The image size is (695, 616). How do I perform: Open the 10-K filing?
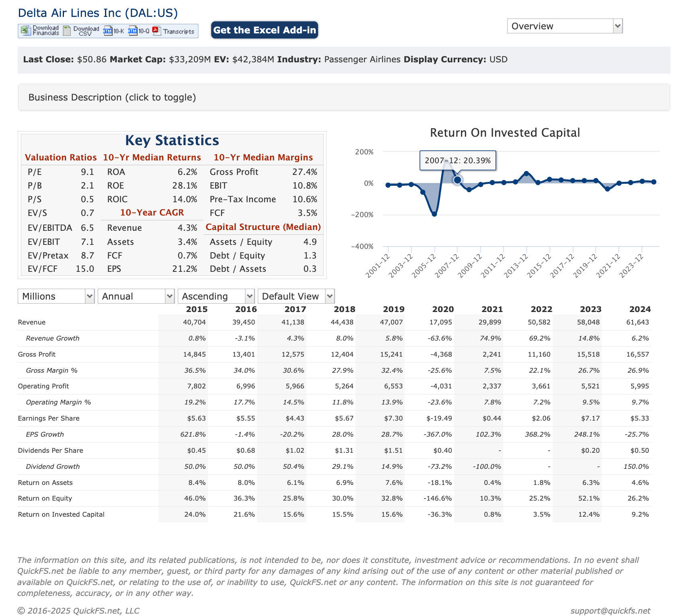(x=114, y=31)
